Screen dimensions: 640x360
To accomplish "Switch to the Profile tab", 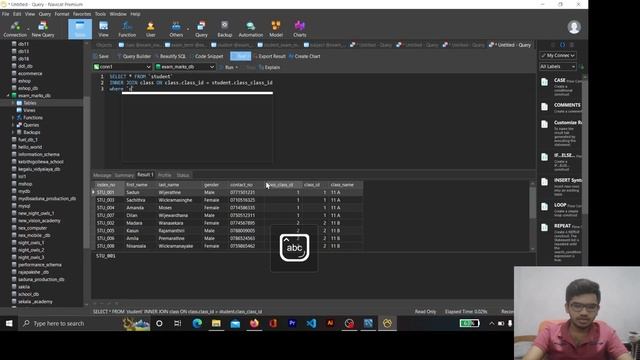I will click(164, 175).
